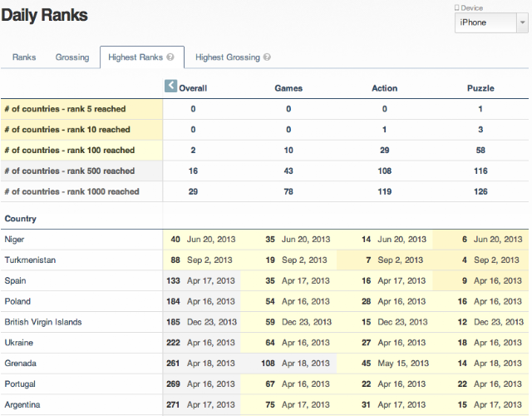Switch to the Grossing tab

pyautogui.click(x=72, y=57)
